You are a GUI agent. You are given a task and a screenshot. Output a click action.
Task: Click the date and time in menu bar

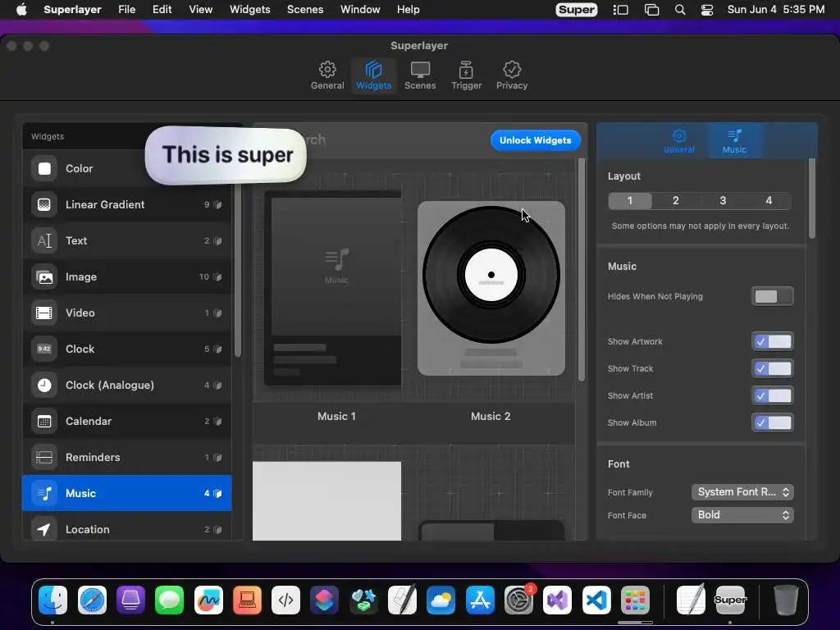point(776,10)
